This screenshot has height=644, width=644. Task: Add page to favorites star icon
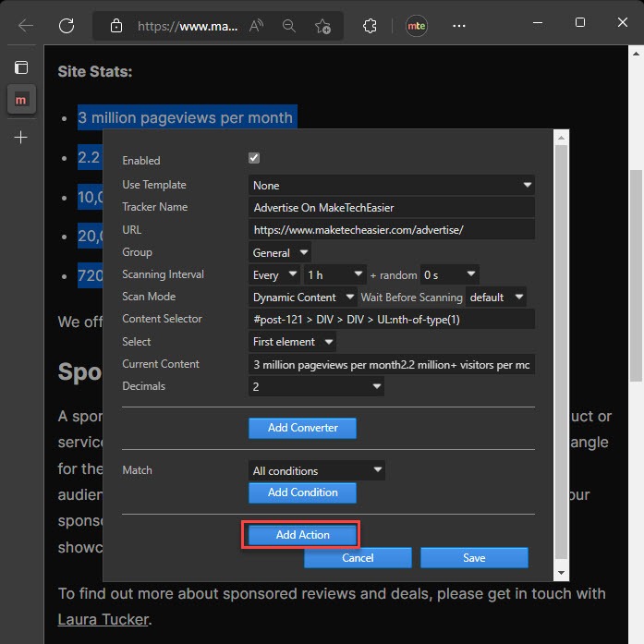pos(322,26)
